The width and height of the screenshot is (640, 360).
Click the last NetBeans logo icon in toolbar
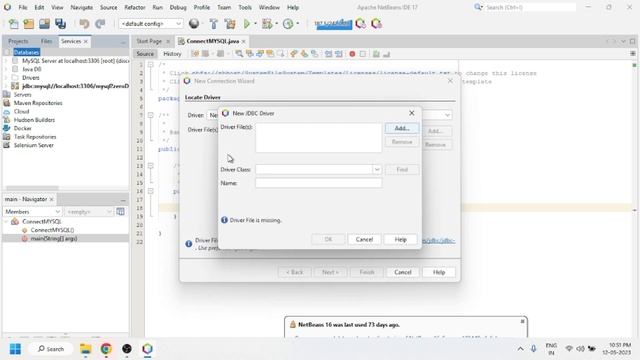(x=376, y=24)
